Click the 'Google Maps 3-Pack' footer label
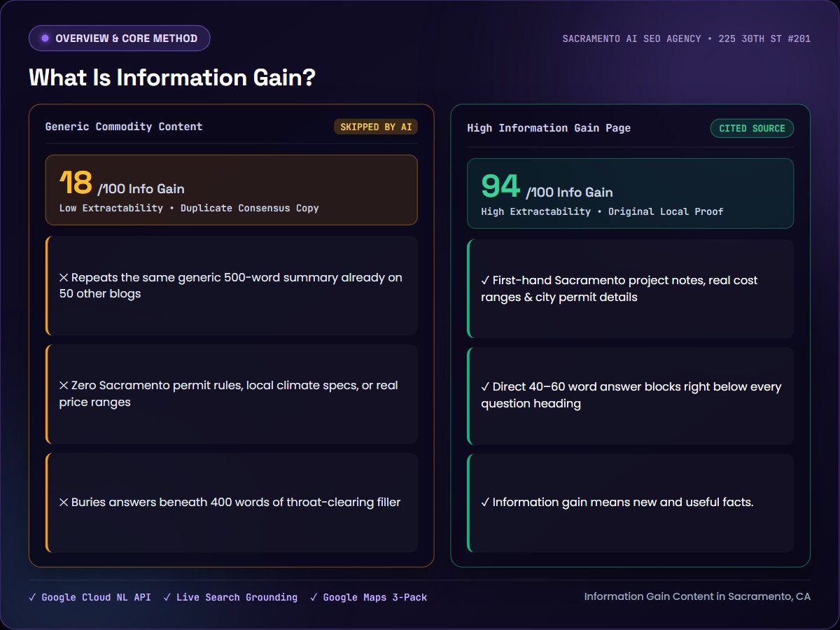 tap(368, 598)
